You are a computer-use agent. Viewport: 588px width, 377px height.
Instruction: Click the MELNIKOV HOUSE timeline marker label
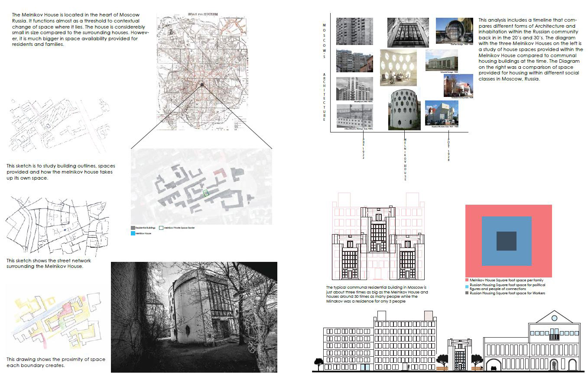point(406,159)
